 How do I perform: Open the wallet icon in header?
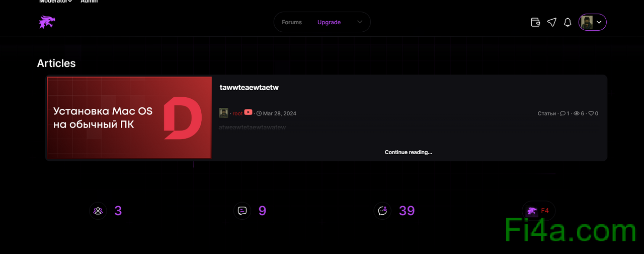[535, 22]
